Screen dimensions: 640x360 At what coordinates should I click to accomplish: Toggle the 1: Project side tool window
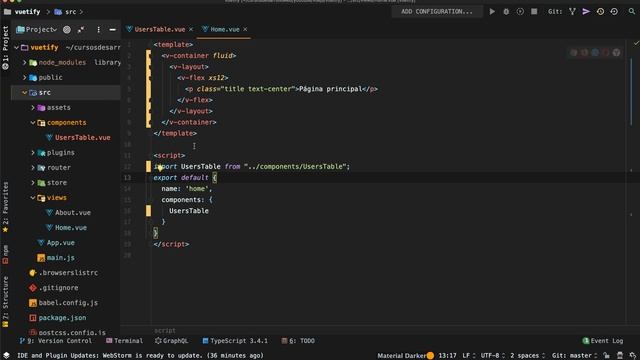[x=5, y=47]
